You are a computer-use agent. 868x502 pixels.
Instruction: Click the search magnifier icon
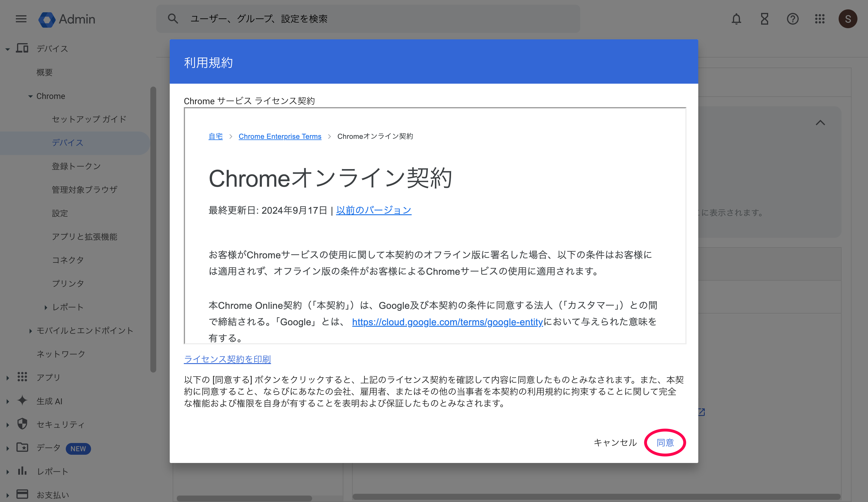(x=173, y=18)
